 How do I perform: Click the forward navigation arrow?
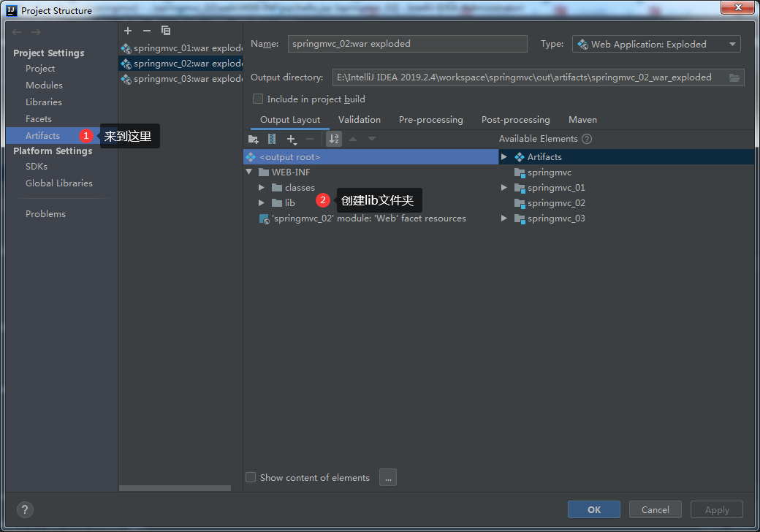(36, 32)
